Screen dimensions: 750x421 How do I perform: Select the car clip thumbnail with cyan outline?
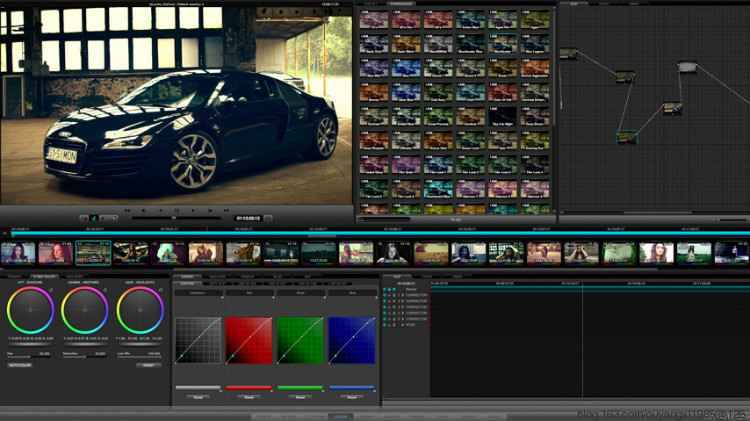(x=93, y=253)
